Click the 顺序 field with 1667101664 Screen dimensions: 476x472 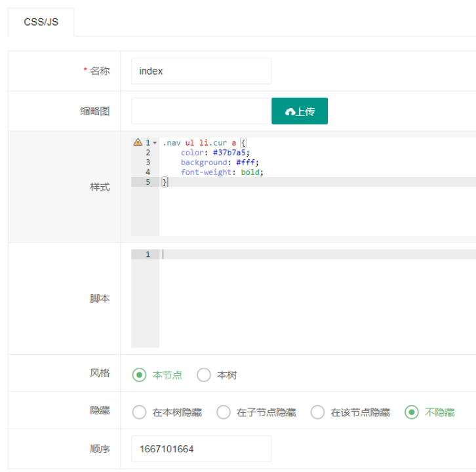click(201, 449)
